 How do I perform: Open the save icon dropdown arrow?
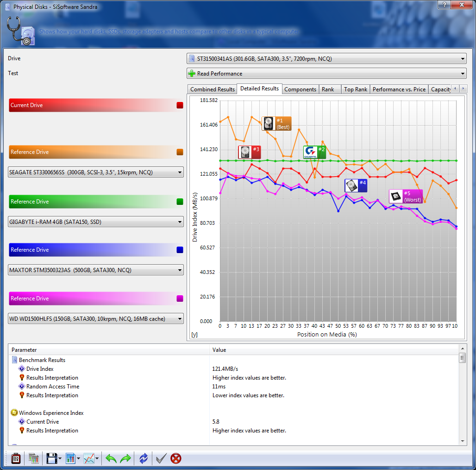coord(60,459)
